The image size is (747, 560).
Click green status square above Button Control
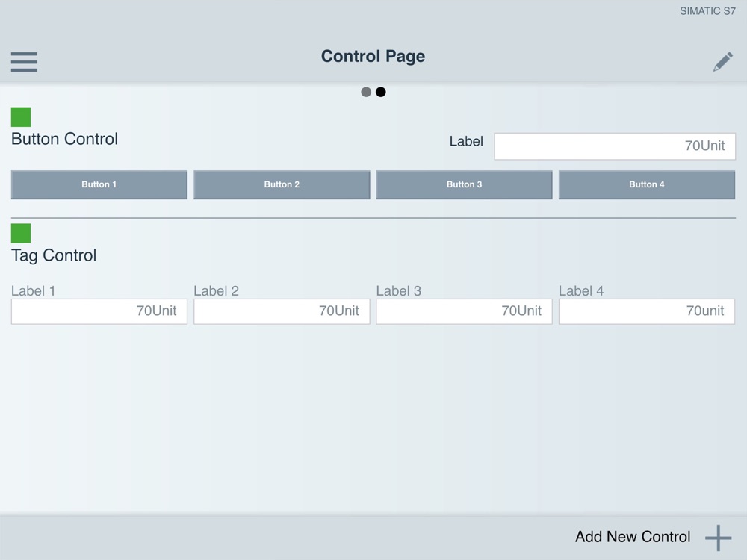[x=21, y=117]
